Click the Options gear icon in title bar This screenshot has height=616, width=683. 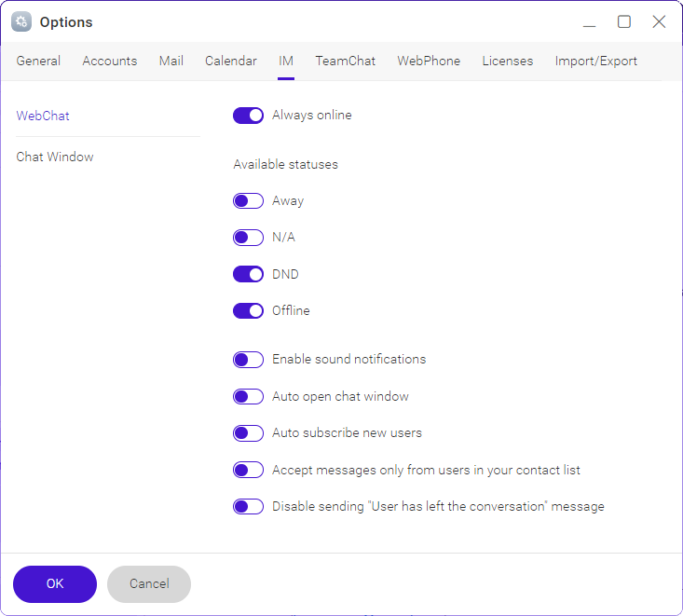pos(21,21)
